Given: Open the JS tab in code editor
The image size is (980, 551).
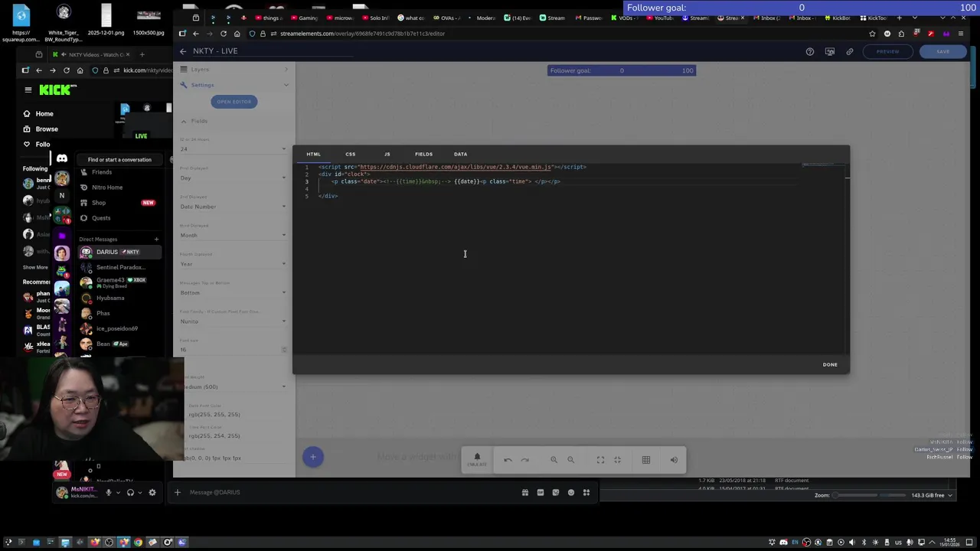Looking at the screenshot, I should pos(387,154).
